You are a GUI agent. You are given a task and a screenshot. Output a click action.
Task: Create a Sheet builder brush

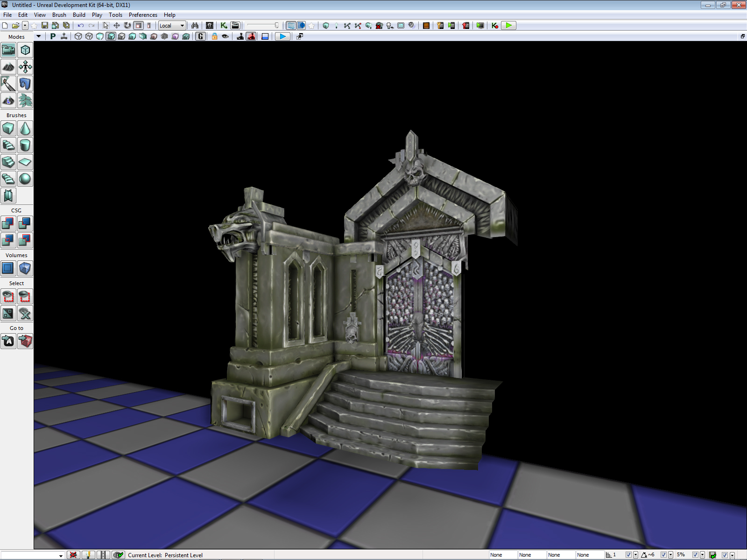[25, 162]
